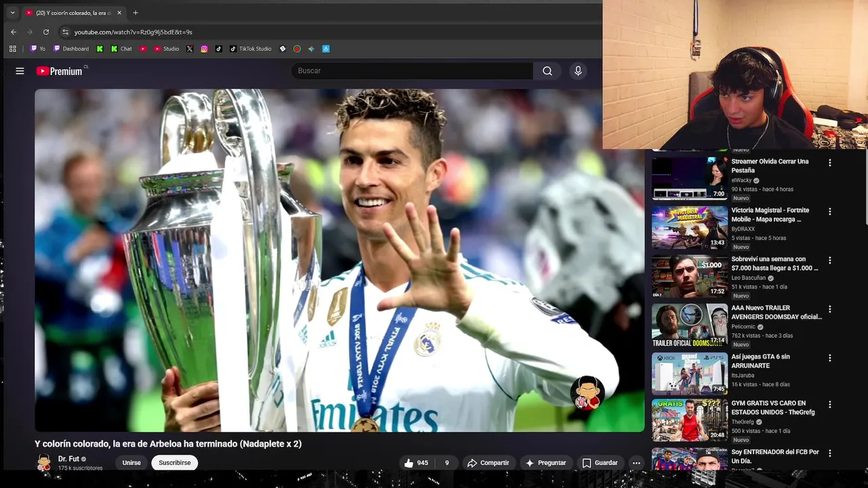Close the 'Y colorín colorado' browser tab

pyautogui.click(x=119, y=13)
